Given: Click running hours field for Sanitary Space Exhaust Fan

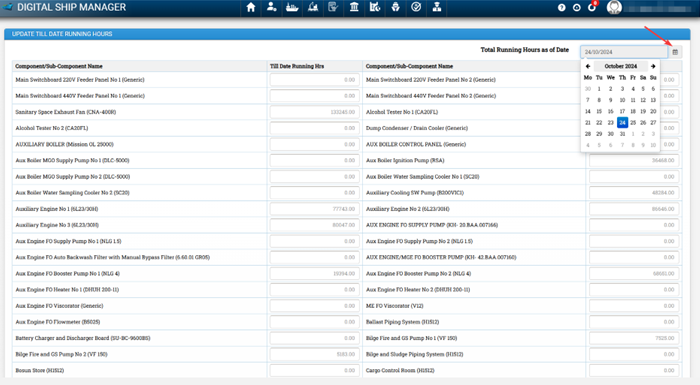Looking at the screenshot, I should coord(315,112).
